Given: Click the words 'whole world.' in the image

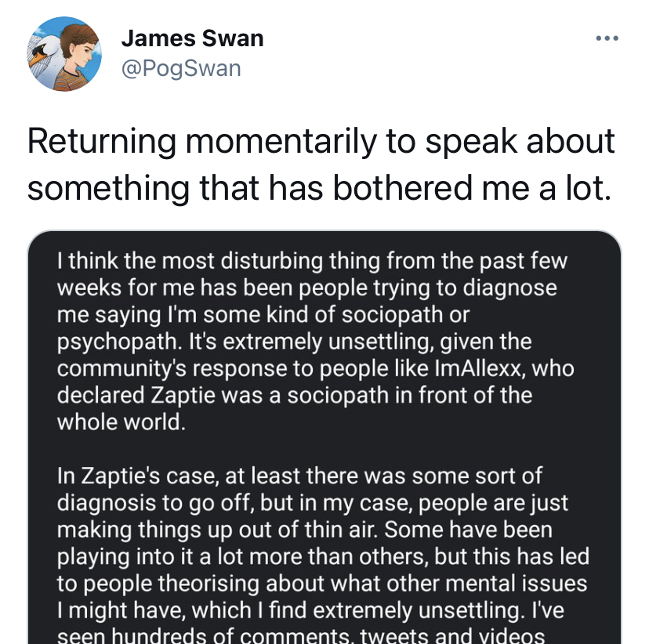Looking at the screenshot, I should click(121, 422).
